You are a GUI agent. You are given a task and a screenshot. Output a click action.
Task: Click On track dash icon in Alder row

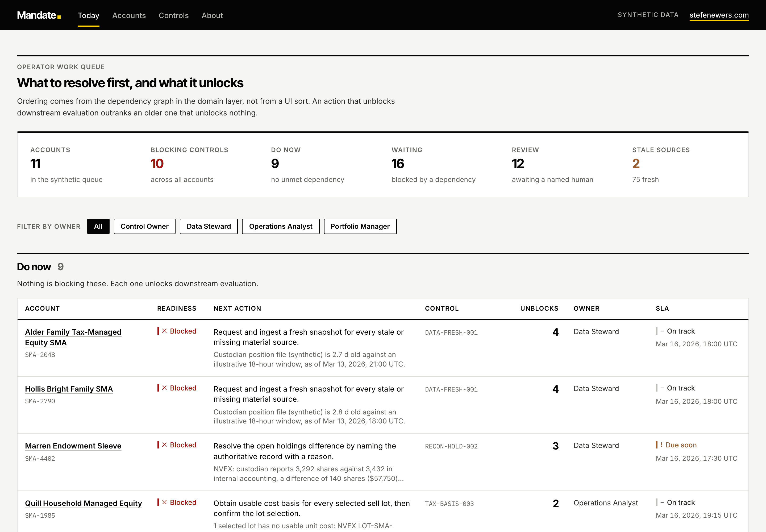662,331
